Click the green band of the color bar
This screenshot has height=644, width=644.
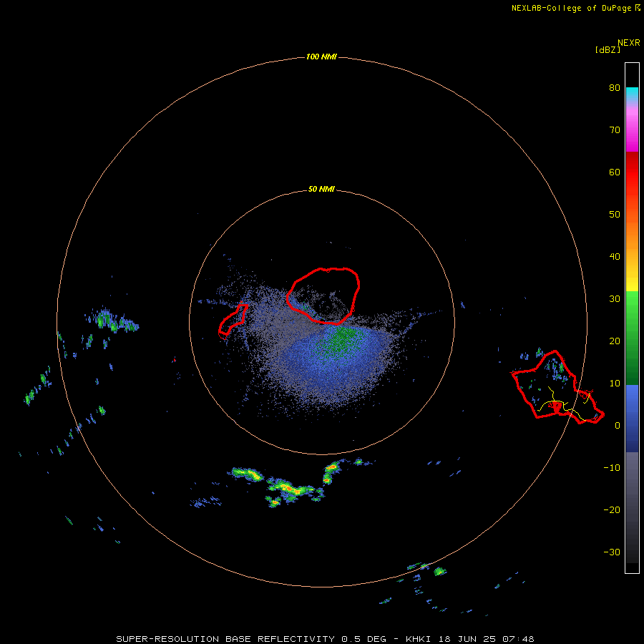[x=632, y=338]
